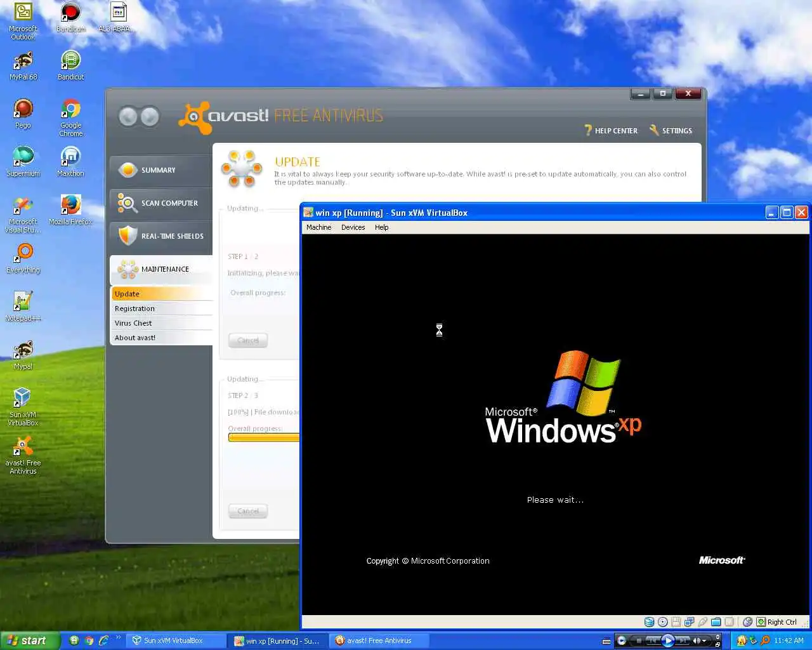Switch to avast! Free Antivirus taskbar button
The image size is (812, 650).
coord(379,640)
